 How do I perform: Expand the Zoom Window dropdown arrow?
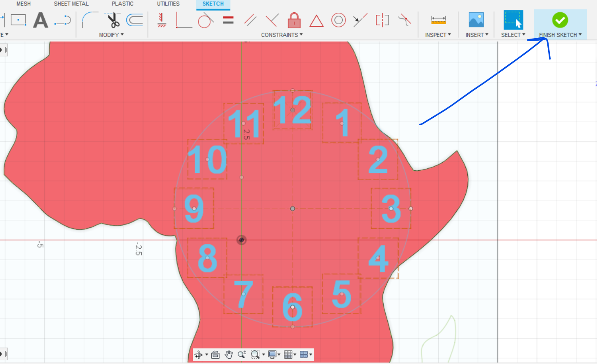click(x=263, y=355)
